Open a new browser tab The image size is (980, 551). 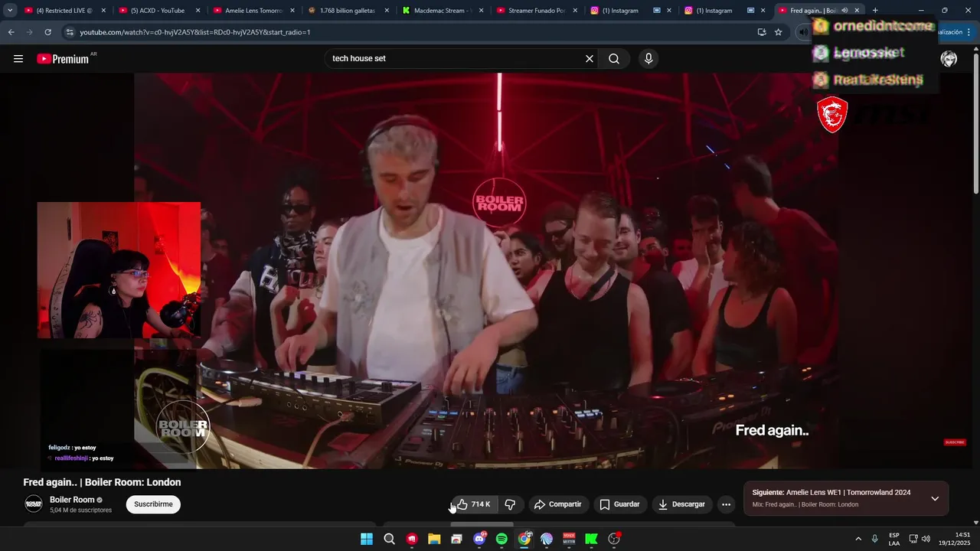click(x=875, y=11)
